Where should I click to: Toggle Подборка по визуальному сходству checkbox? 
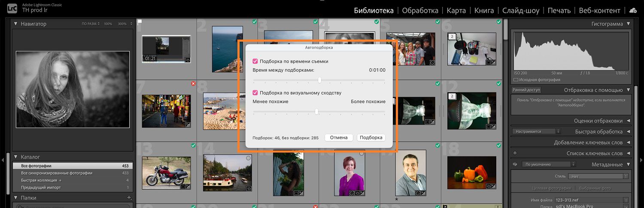coord(255,93)
